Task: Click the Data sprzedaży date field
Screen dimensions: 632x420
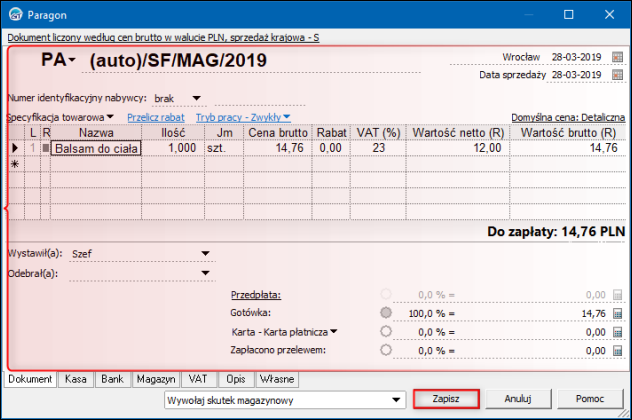Action: [576, 75]
